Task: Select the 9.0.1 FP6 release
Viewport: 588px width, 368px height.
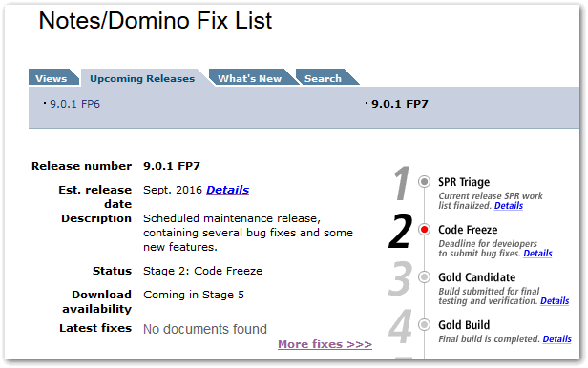Action: click(74, 104)
